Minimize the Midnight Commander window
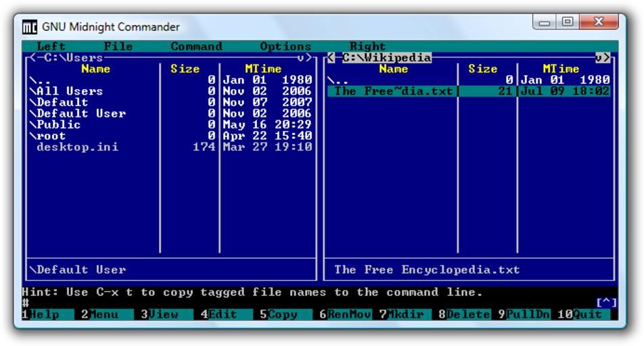The image size is (644, 346). point(544,22)
